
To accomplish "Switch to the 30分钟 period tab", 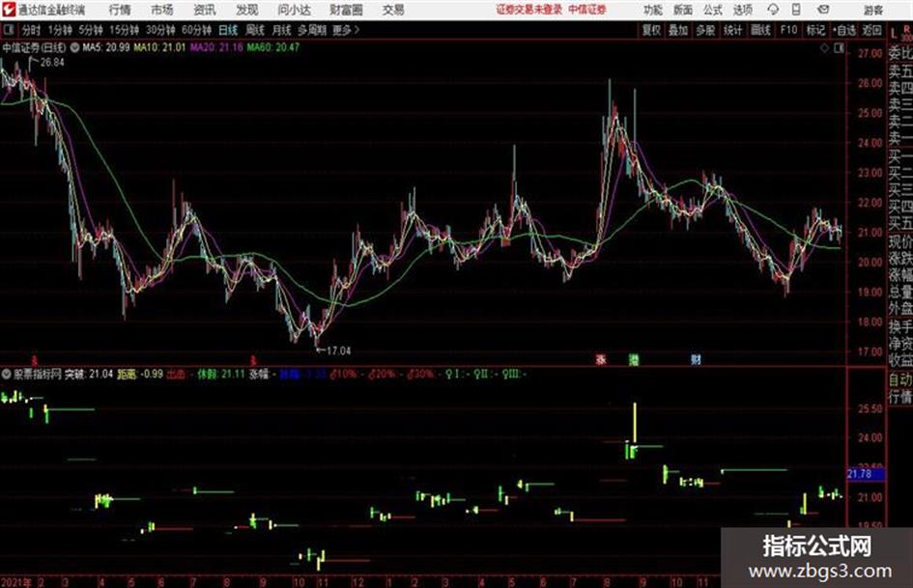I will click(160, 30).
